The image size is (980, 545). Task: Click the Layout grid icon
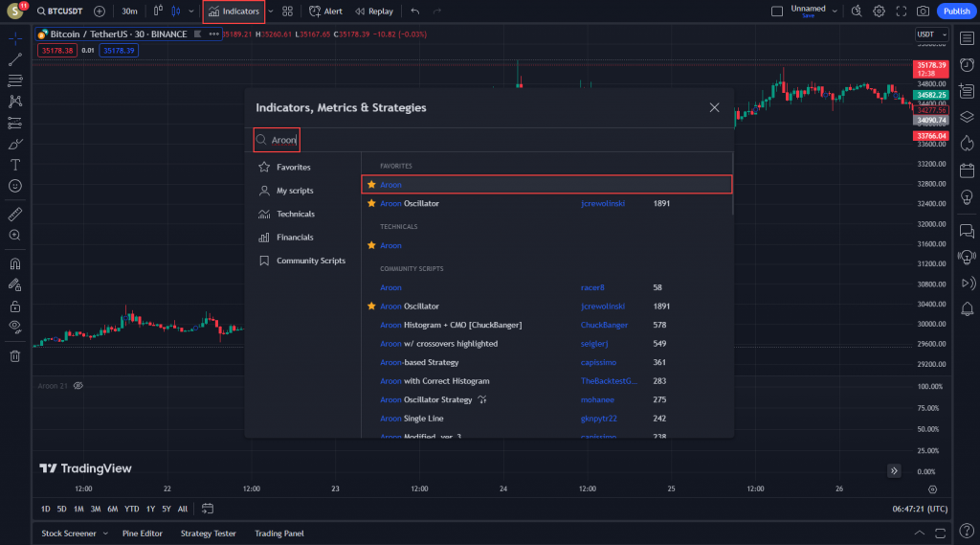[287, 11]
